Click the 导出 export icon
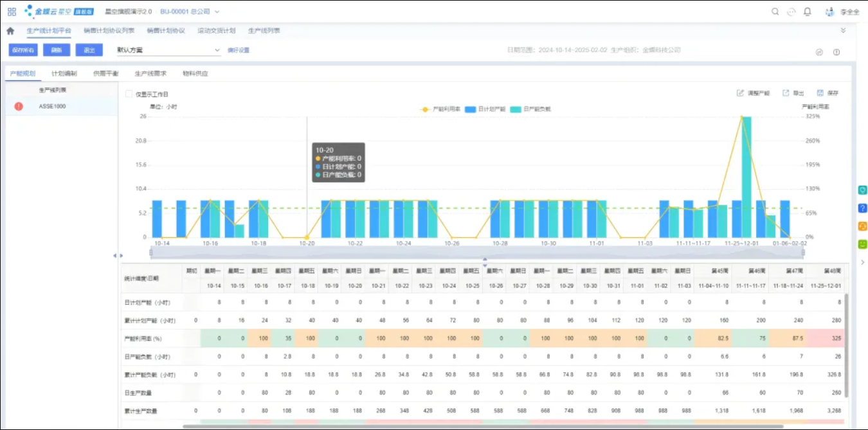 (786, 93)
